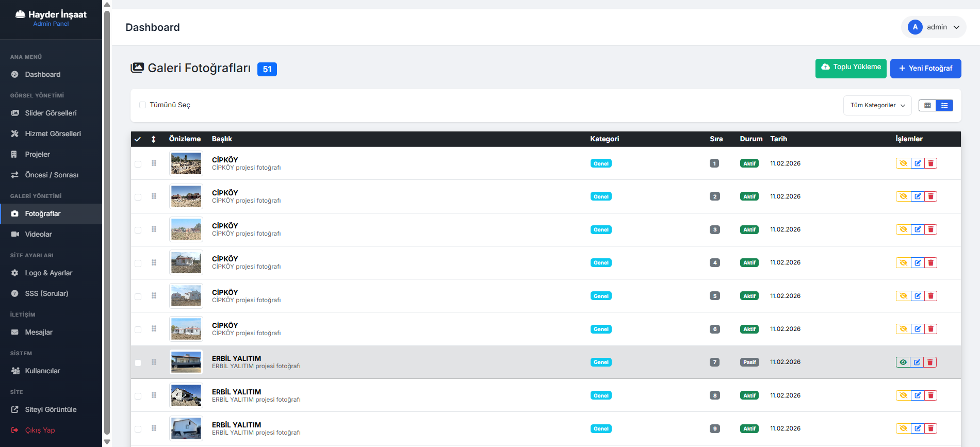Edit the photo in row 5
The image size is (980, 447).
[918, 296]
